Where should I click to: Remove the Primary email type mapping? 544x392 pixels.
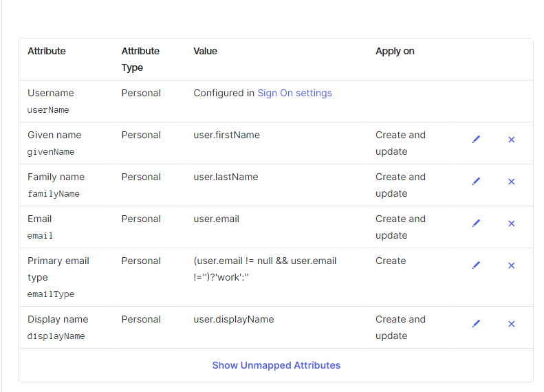click(x=511, y=265)
